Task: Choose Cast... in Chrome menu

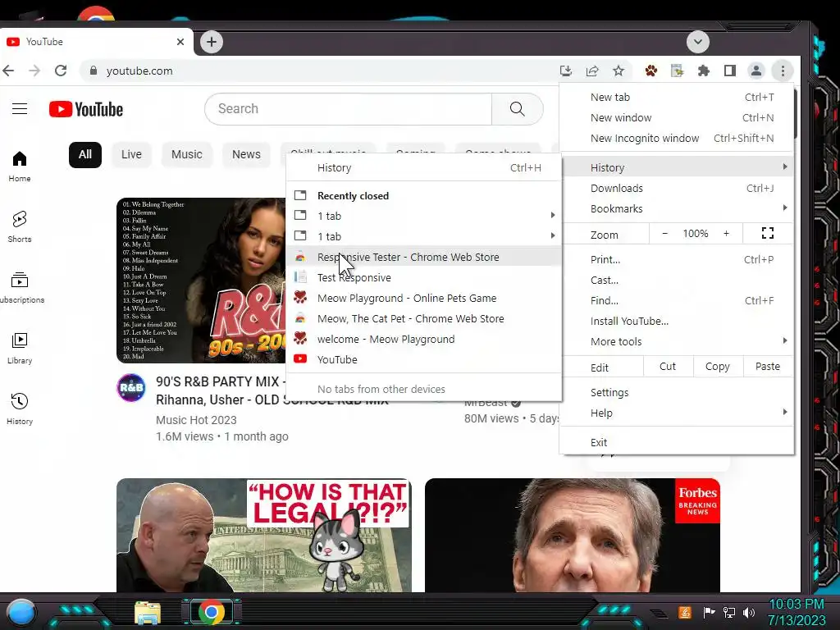Action: (676, 280)
